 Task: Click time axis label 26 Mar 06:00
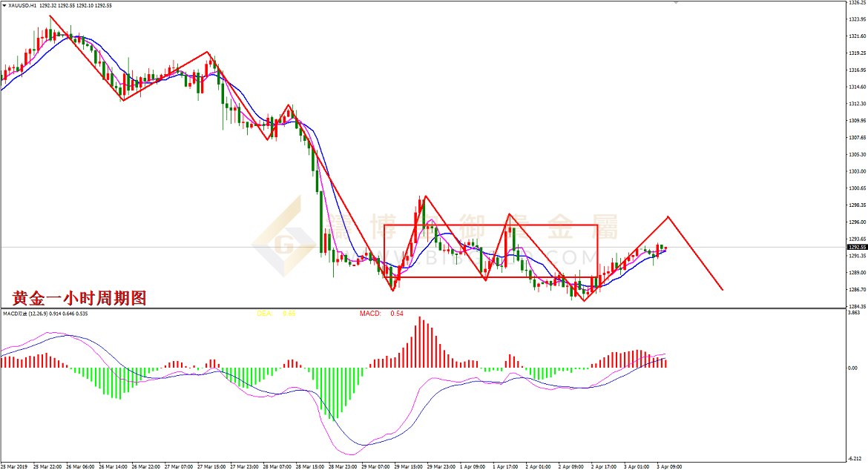[x=80, y=467]
